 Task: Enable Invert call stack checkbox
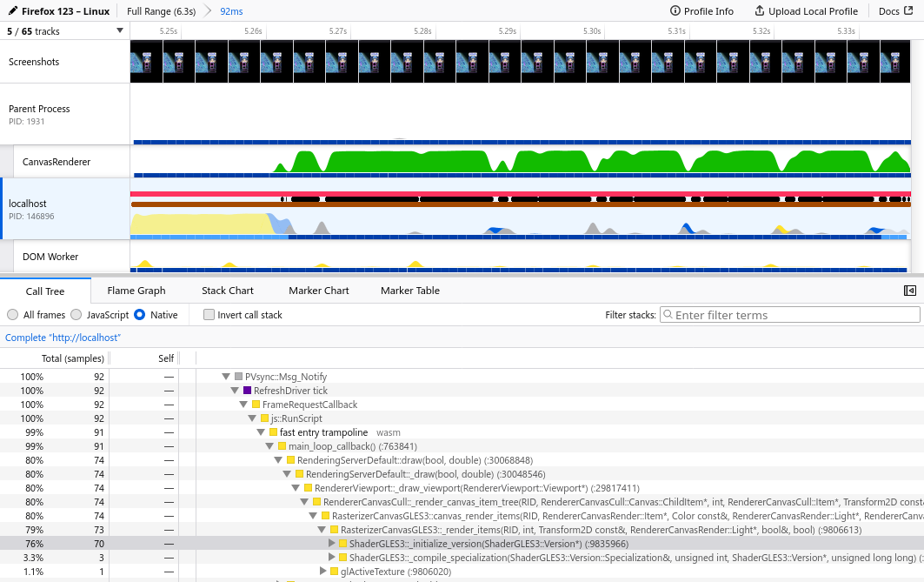tap(209, 315)
